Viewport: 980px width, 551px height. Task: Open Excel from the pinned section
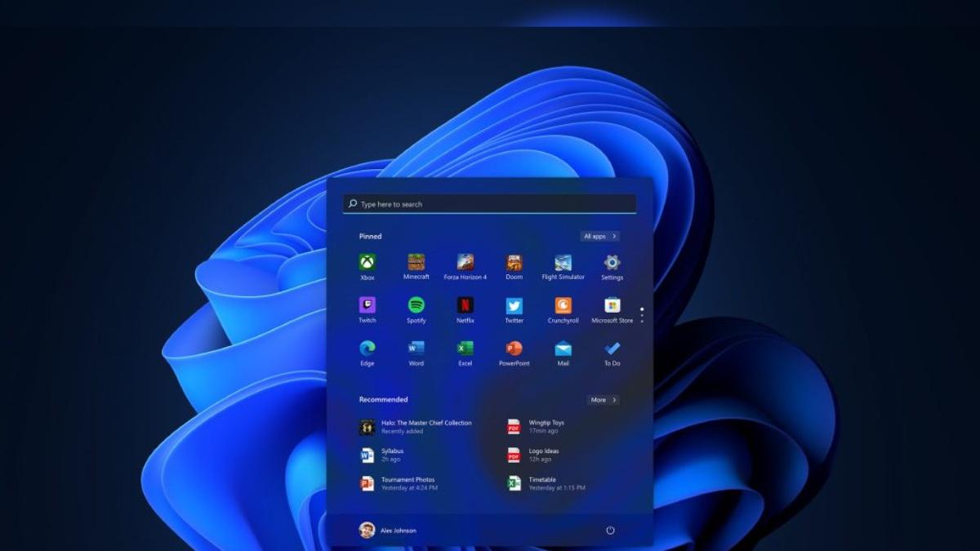(465, 349)
